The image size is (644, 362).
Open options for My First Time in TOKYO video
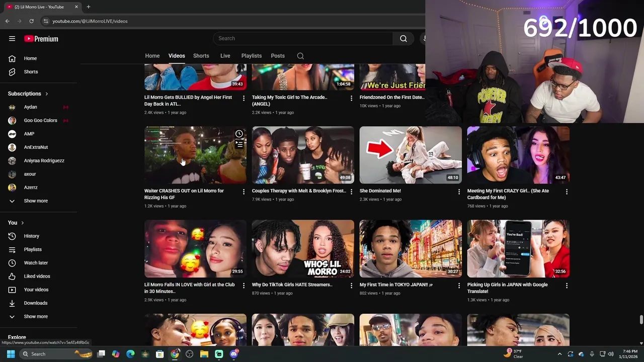[459, 285]
